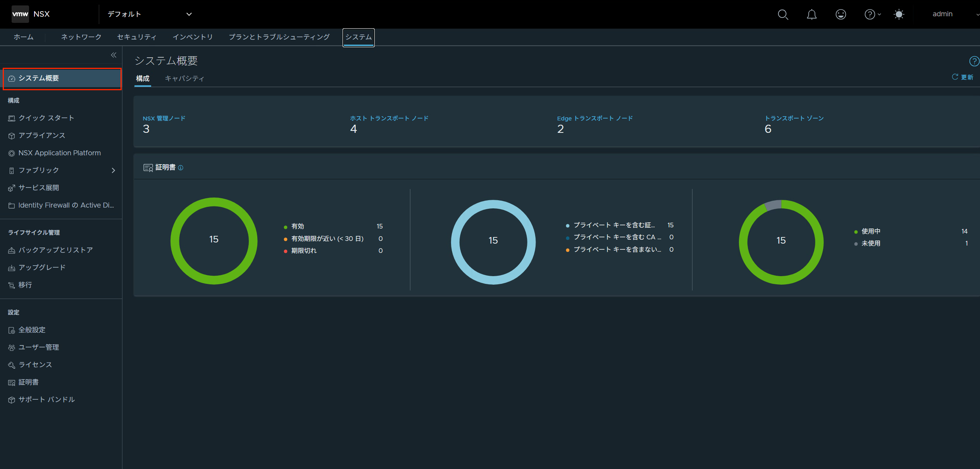The image size is (980, 469).
Task: Click the NSX Application Platform icon
Action: 12,153
